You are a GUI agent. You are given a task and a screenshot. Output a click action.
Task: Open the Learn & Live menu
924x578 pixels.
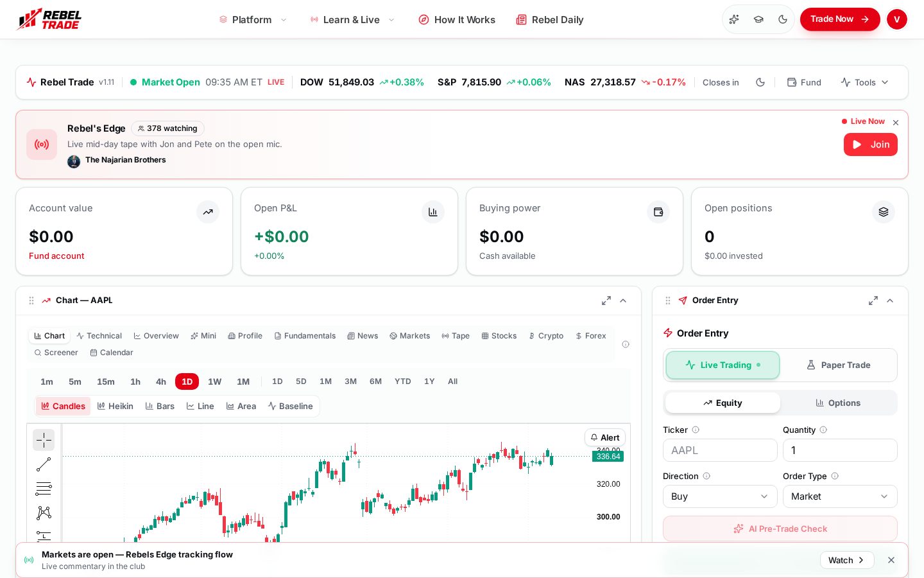tap(352, 19)
